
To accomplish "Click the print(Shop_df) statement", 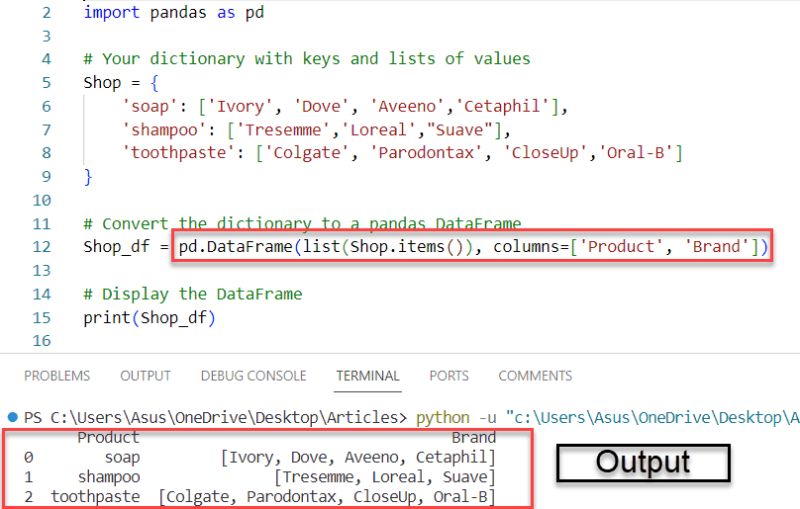I will pyautogui.click(x=149, y=318).
